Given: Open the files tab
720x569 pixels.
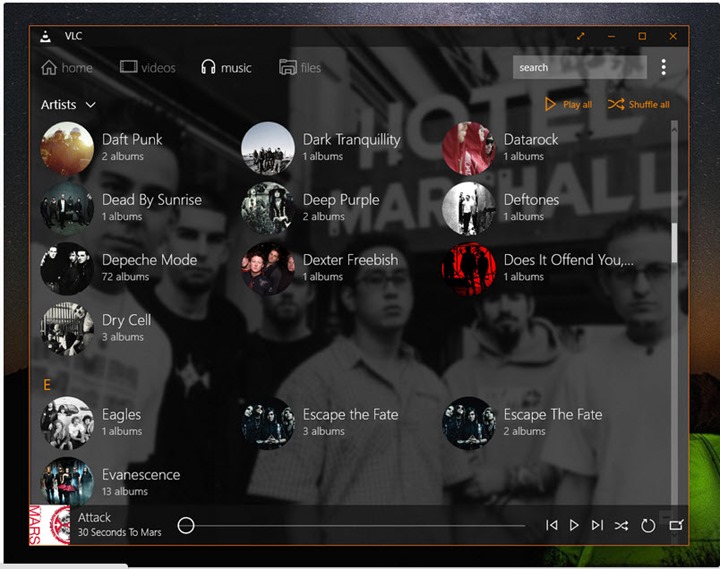Looking at the screenshot, I should (x=300, y=68).
